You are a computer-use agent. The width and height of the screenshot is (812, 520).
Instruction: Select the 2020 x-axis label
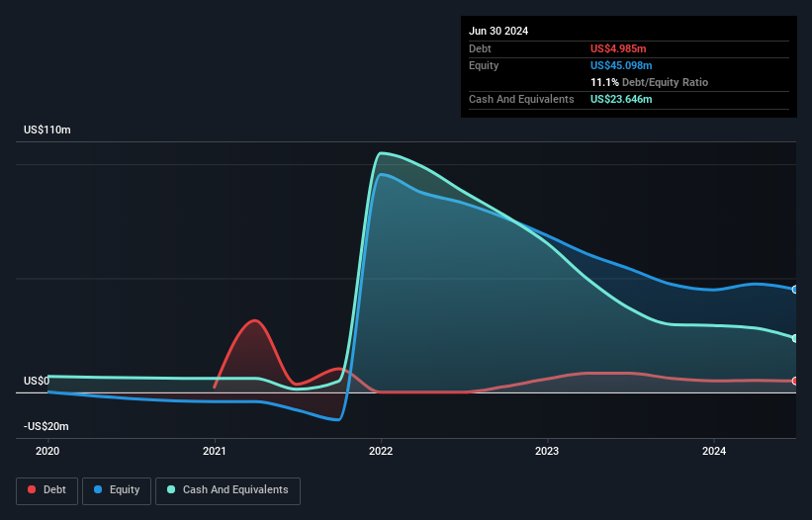pos(47,451)
